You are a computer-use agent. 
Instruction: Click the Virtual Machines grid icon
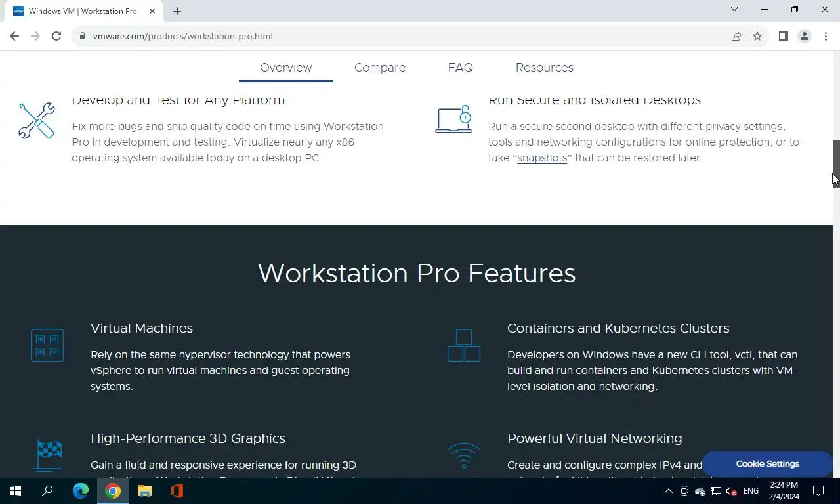47,345
